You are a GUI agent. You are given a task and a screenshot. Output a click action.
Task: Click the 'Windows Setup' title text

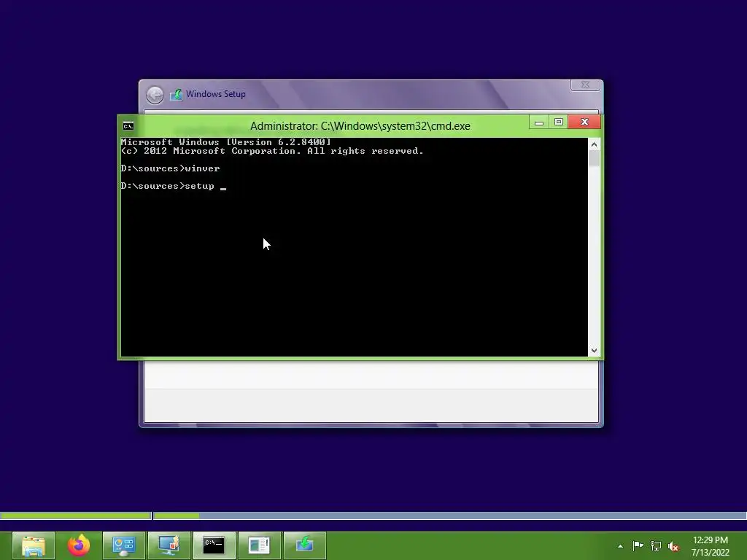click(x=216, y=94)
